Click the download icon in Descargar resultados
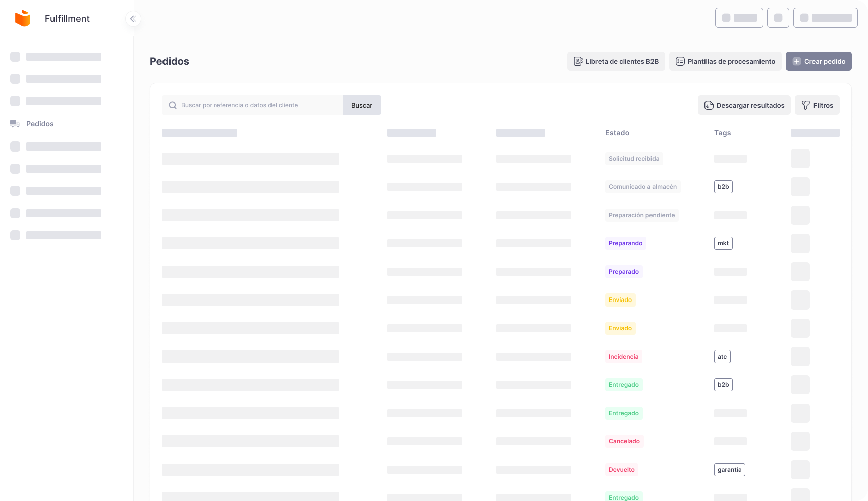Viewport: 868px width, 501px height. point(709,105)
